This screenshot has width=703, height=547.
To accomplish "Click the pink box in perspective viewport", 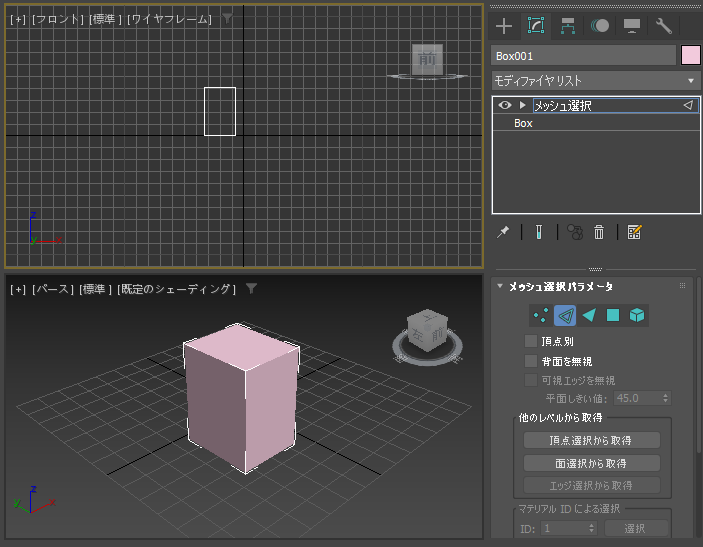I will click(242, 397).
